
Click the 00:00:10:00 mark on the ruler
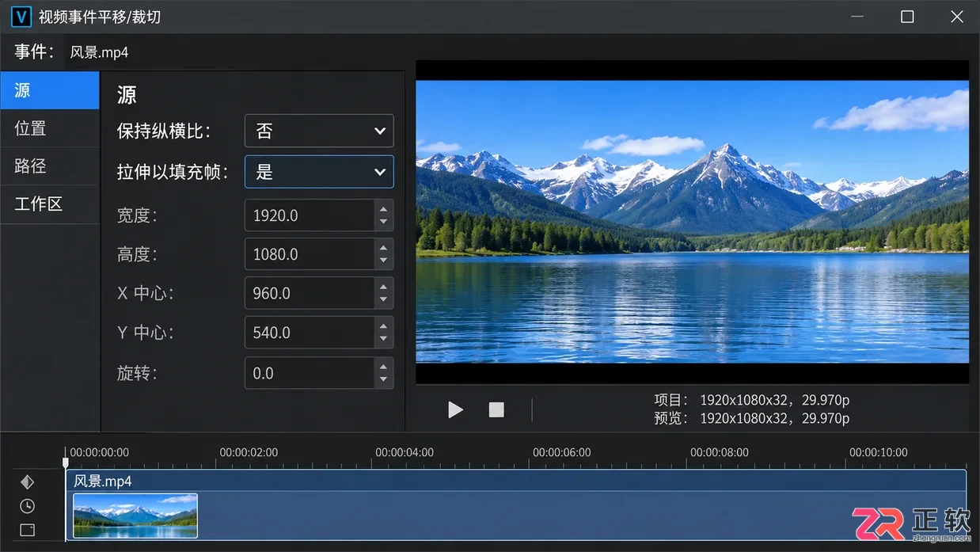pos(879,452)
